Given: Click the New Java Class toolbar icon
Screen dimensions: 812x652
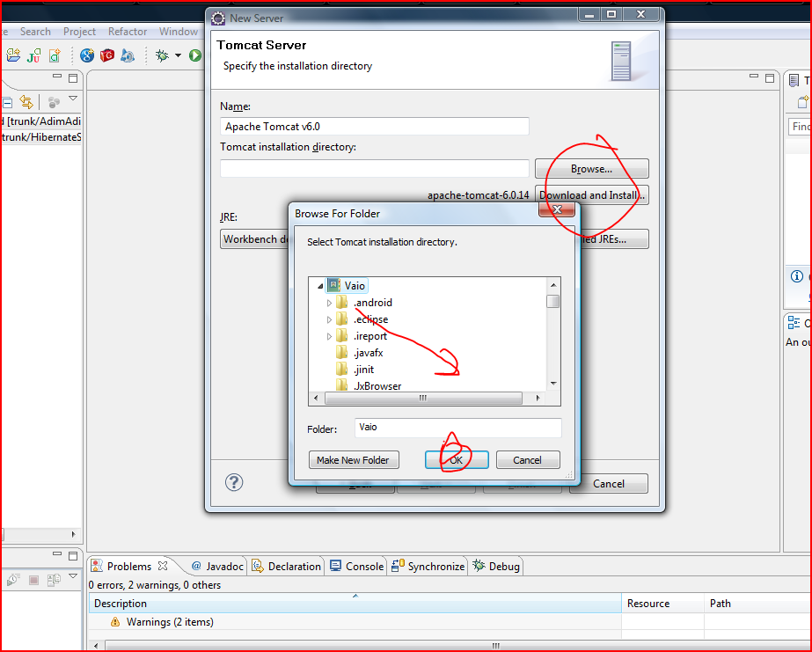Looking at the screenshot, I should click(x=55, y=55).
